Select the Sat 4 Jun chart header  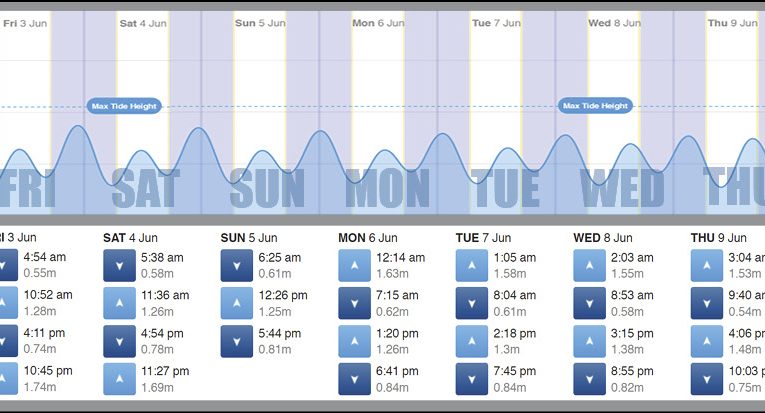click(143, 22)
